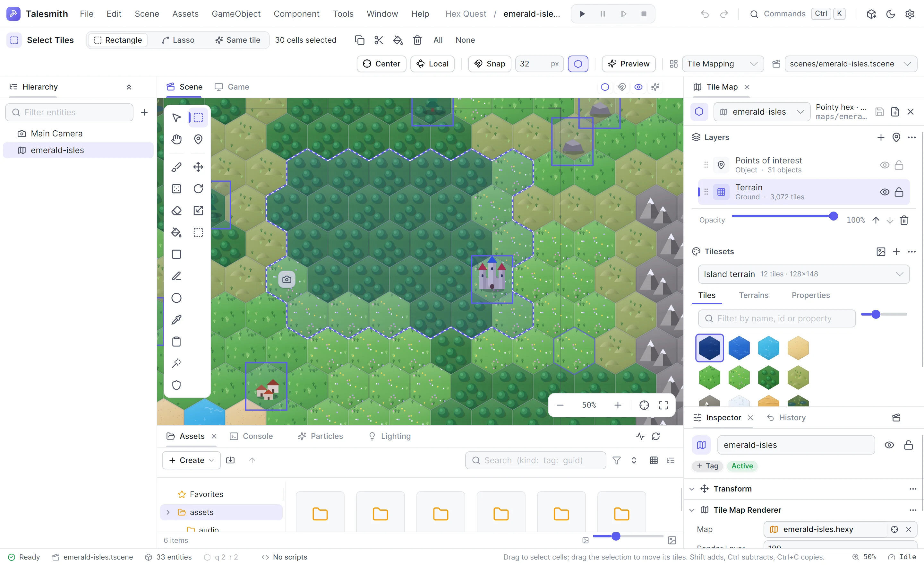
Task: Select the shield collision tool
Action: [x=176, y=385]
